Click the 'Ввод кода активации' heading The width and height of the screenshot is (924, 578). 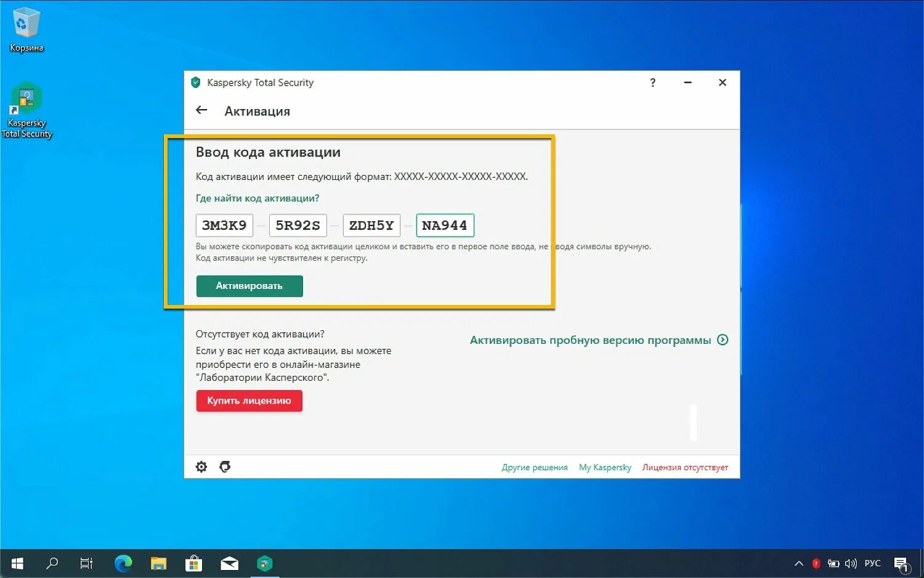pyautogui.click(x=268, y=152)
